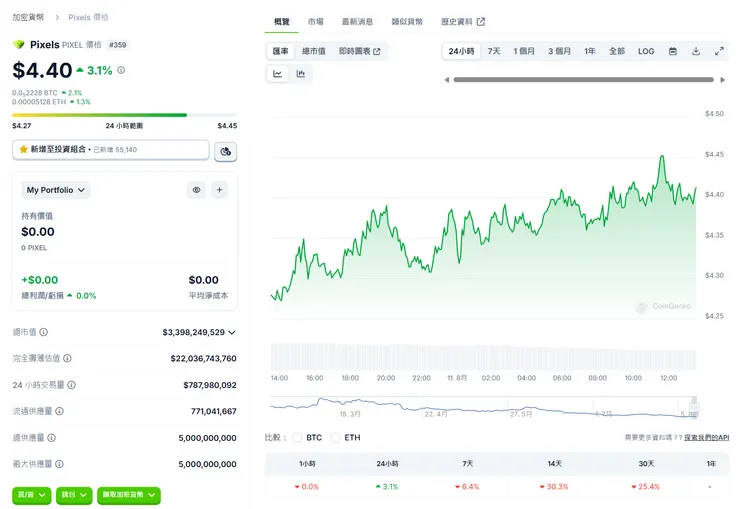Click the 14天 -30.3% cell
Screen dimensions: 740x509
pyautogui.click(x=555, y=486)
